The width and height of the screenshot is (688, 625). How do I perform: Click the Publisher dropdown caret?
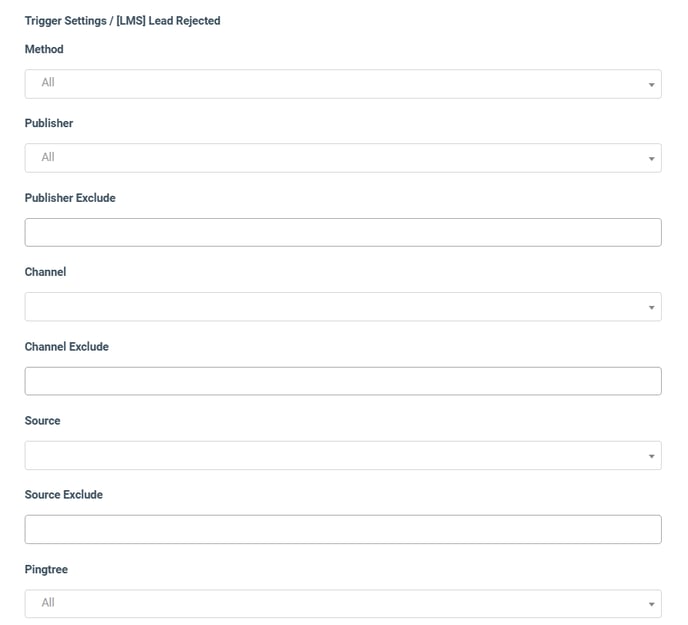click(x=652, y=159)
